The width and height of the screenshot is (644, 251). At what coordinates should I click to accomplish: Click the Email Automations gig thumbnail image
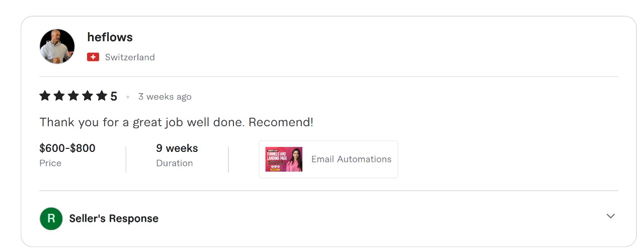(284, 159)
